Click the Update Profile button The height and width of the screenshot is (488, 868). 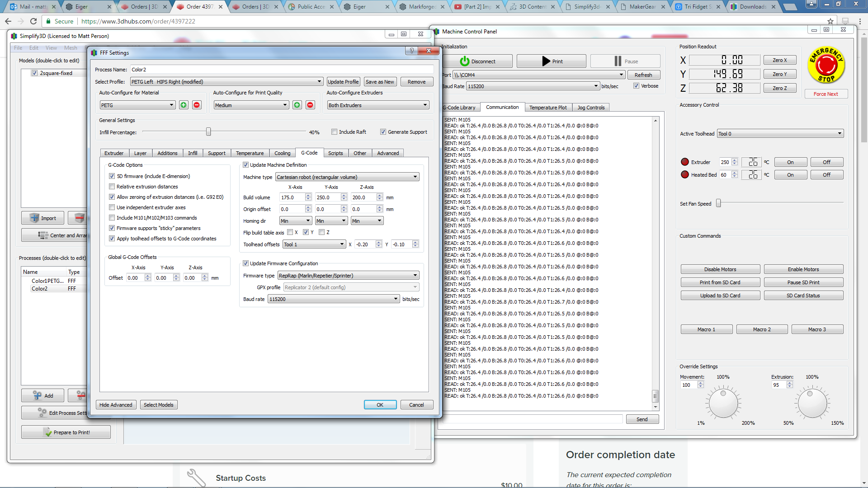pyautogui.click(x=343, y=82)
